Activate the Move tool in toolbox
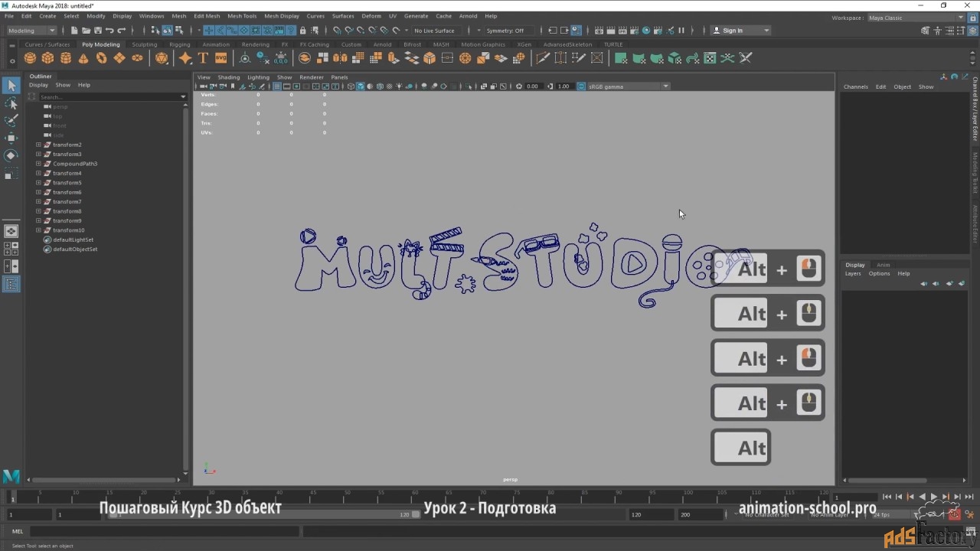 [x=11, y=138]
